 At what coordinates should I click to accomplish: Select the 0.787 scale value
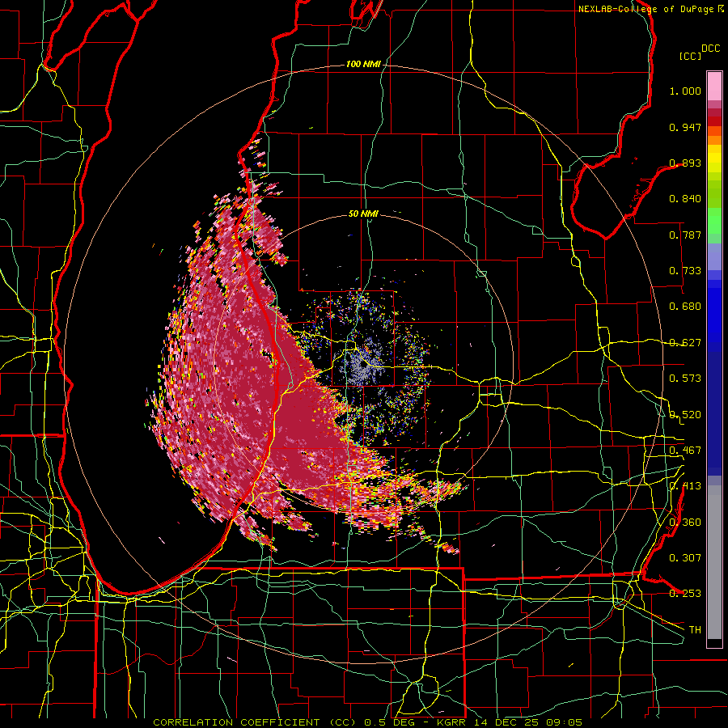(x=685, y=235)
